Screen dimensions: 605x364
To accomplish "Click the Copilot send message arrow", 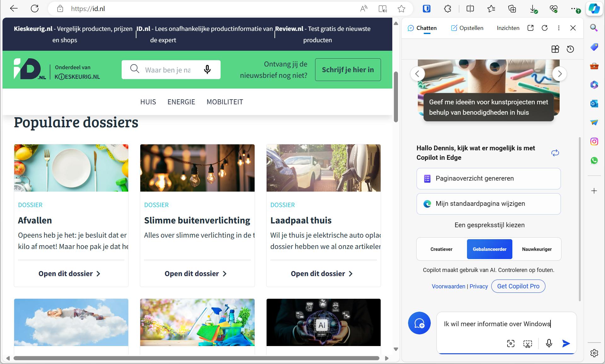I will click(566, 344).
